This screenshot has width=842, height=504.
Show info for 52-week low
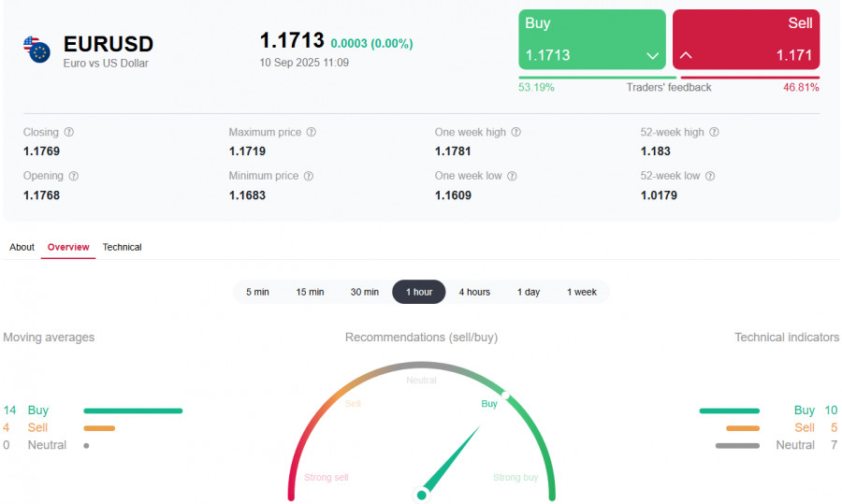pos(710,176)
